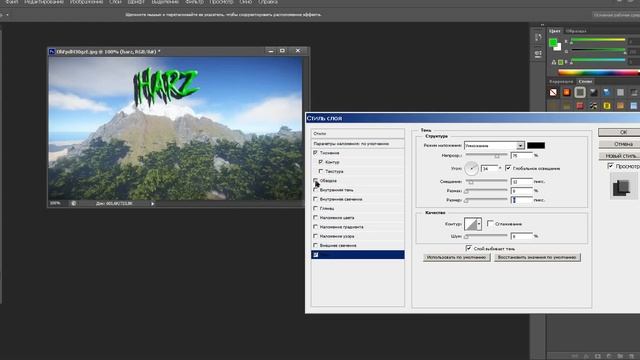Open the Окно (Window) menu
640x360 pixels.
245,2
